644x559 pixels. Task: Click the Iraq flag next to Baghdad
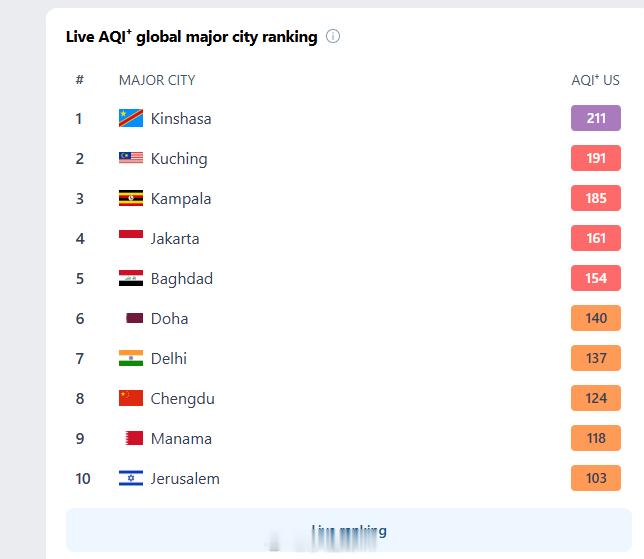click(131, 278)
